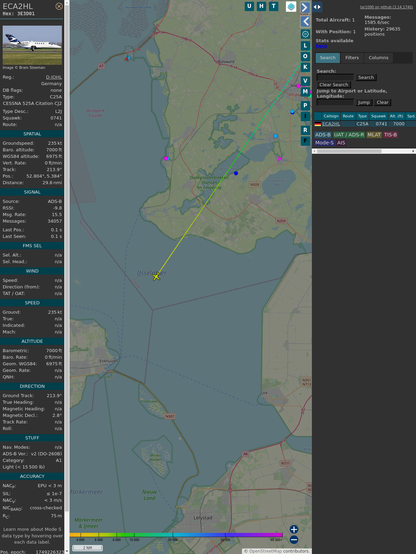The image size is (416, 554).
Task: Click the Jump button
Action: [364, 102]
